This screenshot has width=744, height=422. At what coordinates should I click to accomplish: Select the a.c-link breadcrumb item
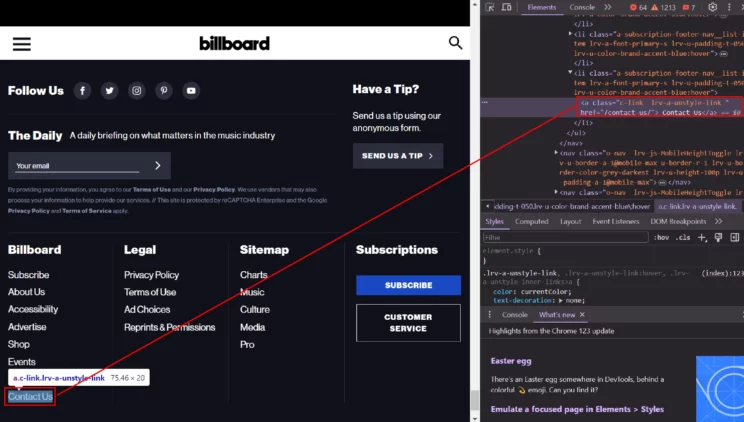coord(697,206)
